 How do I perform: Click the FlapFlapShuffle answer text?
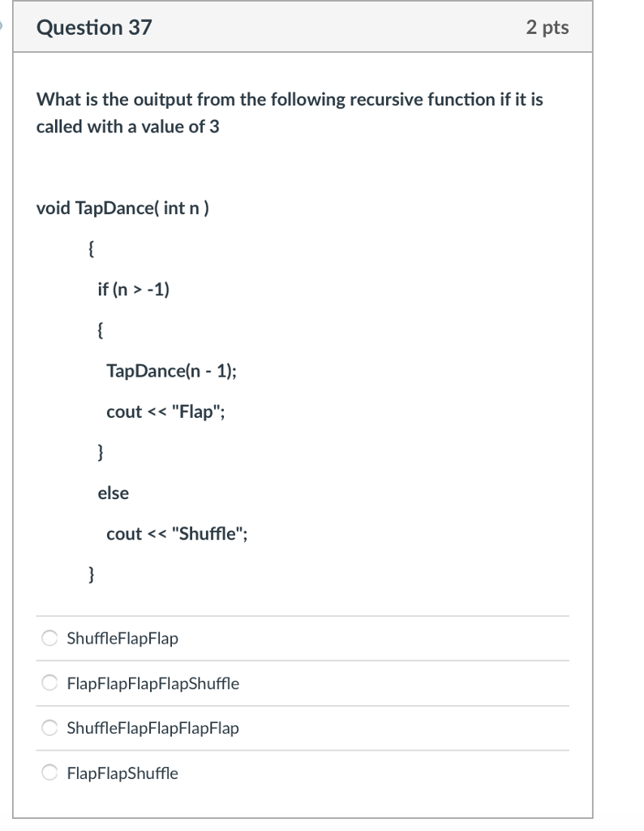click(122, 773)
